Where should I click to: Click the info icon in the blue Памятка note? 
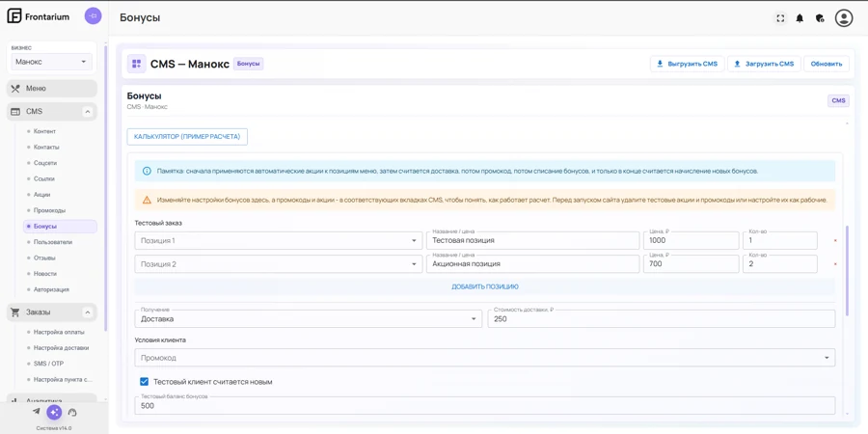[x=147, y=171]
